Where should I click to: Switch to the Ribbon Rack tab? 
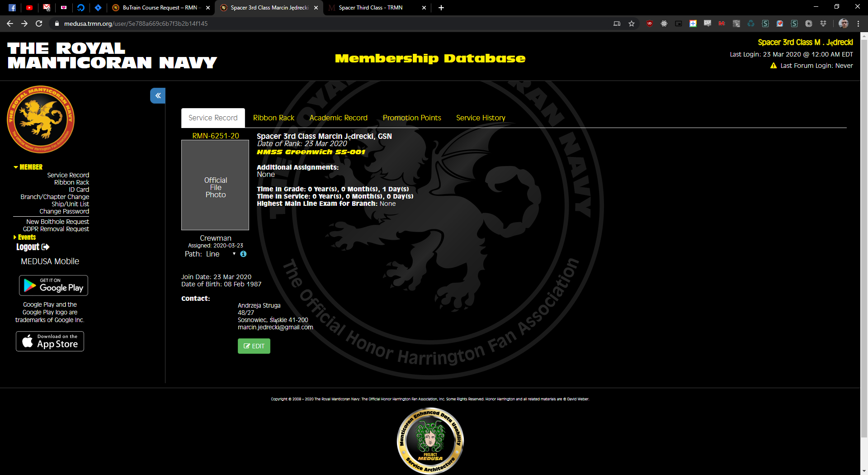pyautogui.click(x=274, y=118)
